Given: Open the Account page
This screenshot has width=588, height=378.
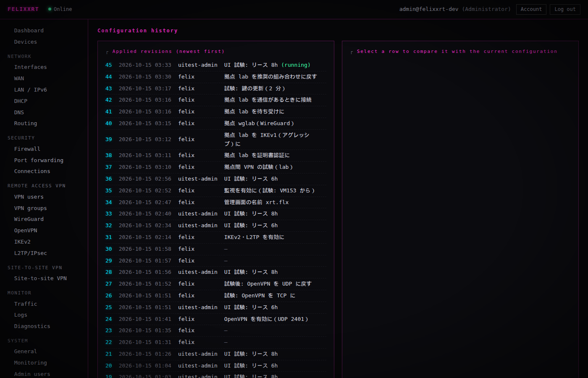Looking at the screenshot, I should coord(531,9).
